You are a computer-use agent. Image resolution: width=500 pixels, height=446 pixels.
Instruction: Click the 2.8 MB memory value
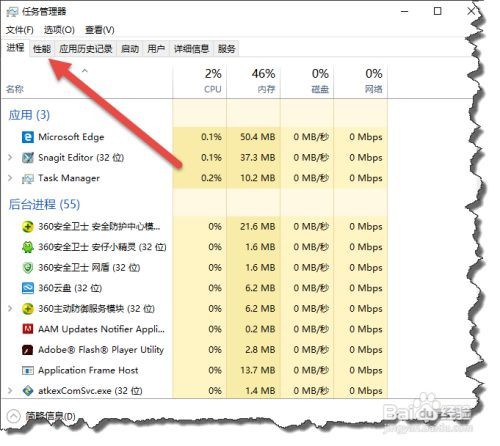pyautogui.click(x=260, y=350)
